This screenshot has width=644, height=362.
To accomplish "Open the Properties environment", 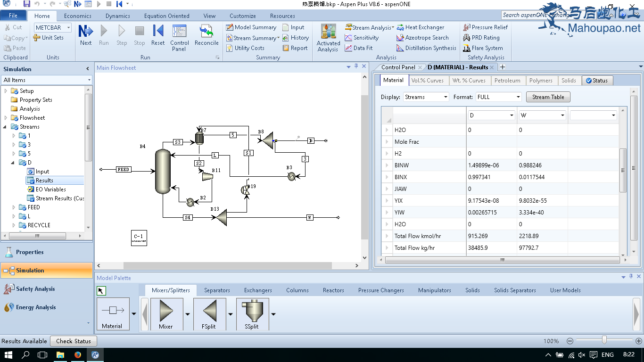I will point(47,252).
